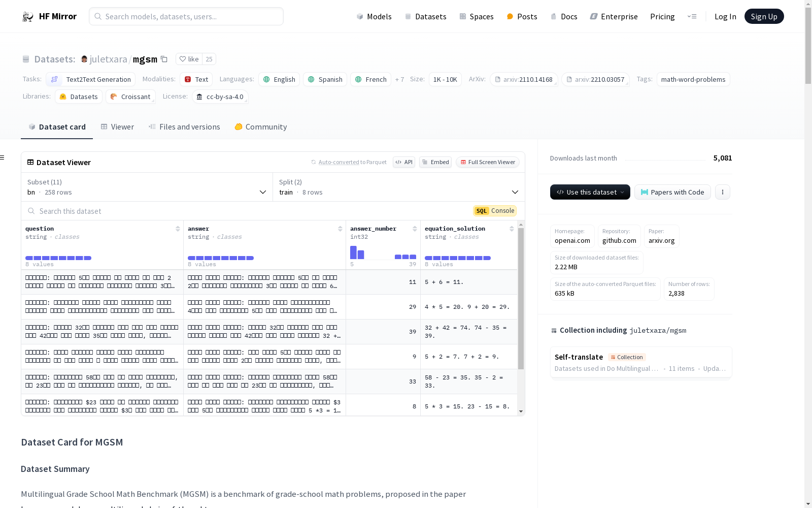Expand the +7 more languages
Viewport: 812px width, 508px height.
pyautogui.click(x=400, y=79)
